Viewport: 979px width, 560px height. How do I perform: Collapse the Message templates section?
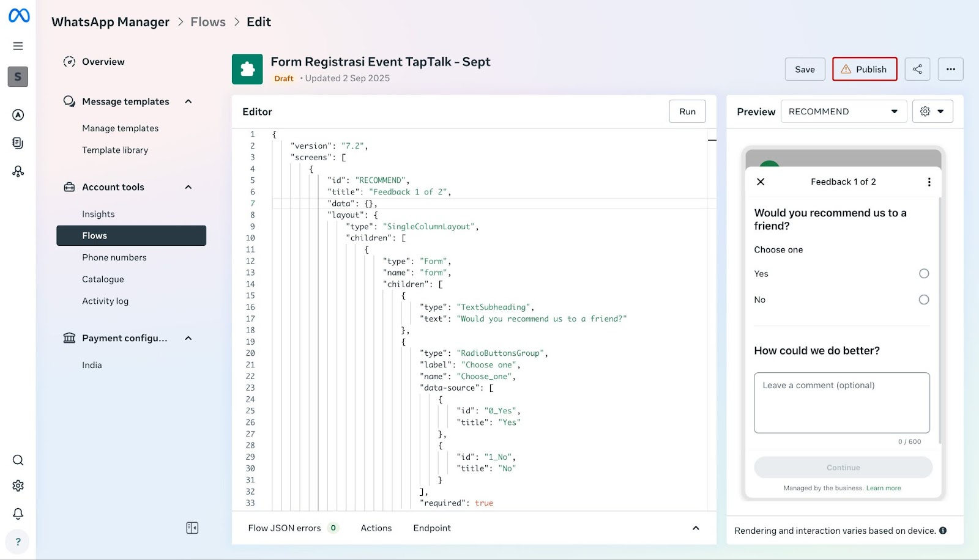(x=188, y=101)
